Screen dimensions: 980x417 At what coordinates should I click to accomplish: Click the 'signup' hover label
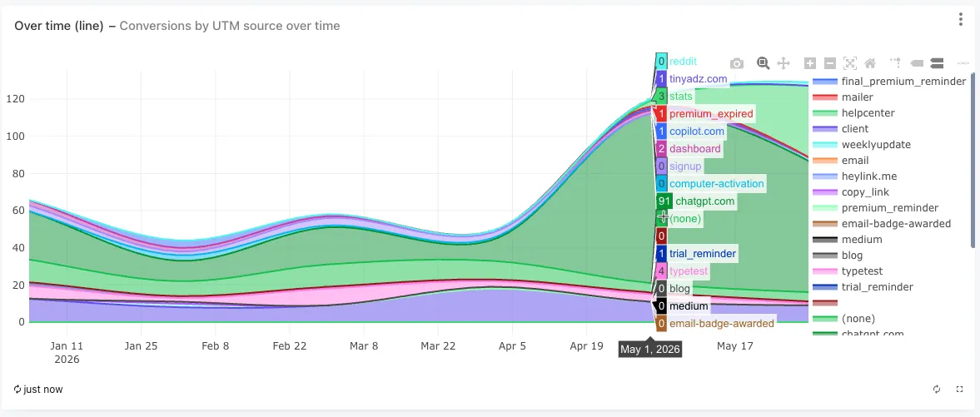pos(679,166)
